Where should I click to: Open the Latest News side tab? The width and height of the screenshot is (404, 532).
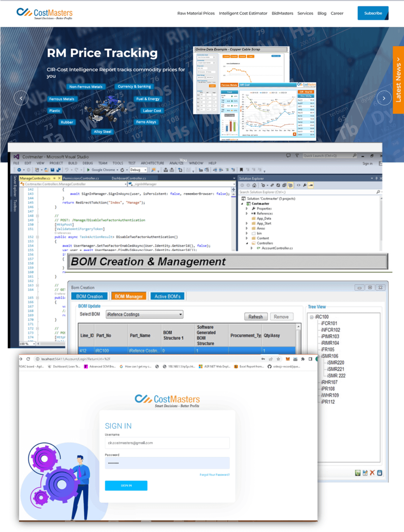[398, 80]
